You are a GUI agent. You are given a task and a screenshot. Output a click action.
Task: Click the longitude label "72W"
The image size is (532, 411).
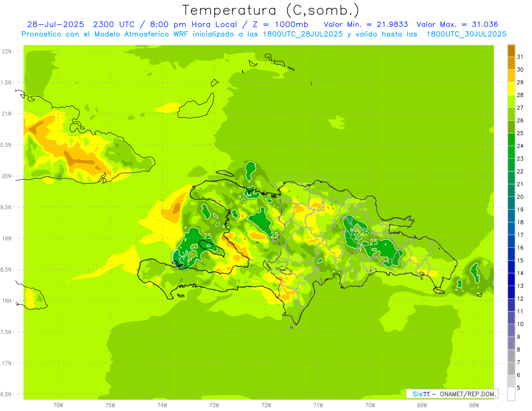click(x=266, y=405)
